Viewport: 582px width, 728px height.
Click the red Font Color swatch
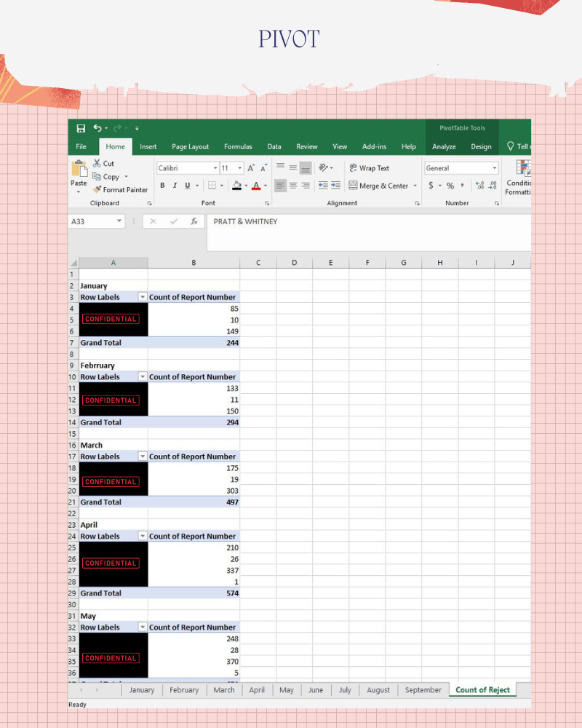point(256,186)
